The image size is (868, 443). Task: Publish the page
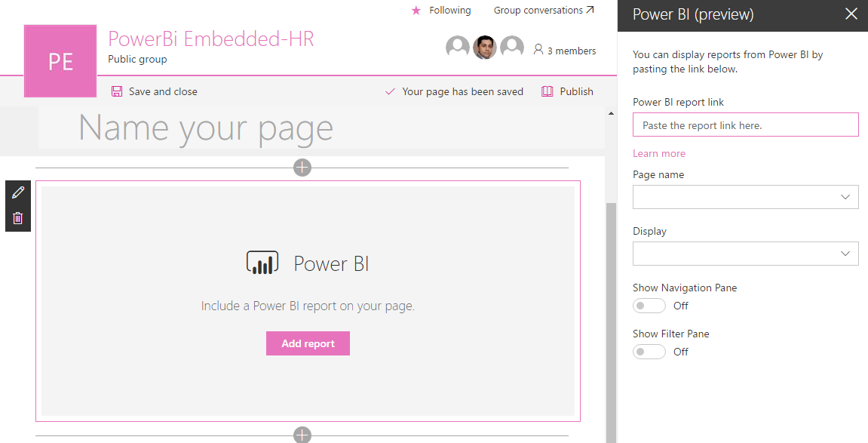click(x=567, y=91)
